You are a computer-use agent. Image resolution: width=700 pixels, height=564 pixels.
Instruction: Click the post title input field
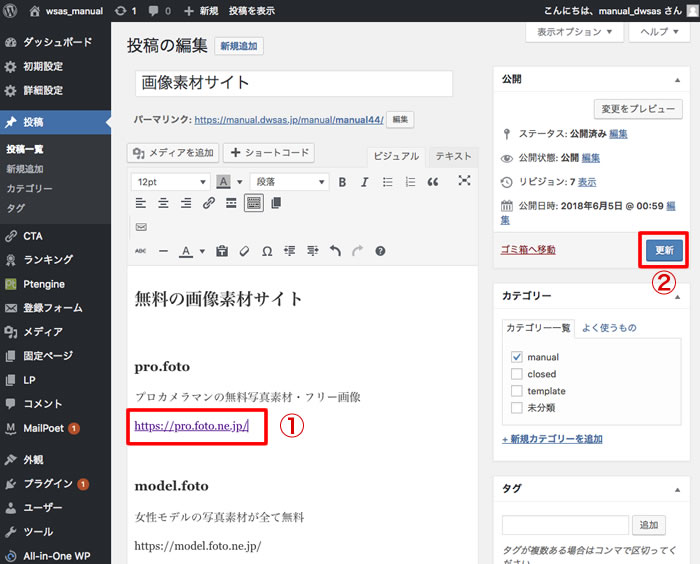coord(293,84)
